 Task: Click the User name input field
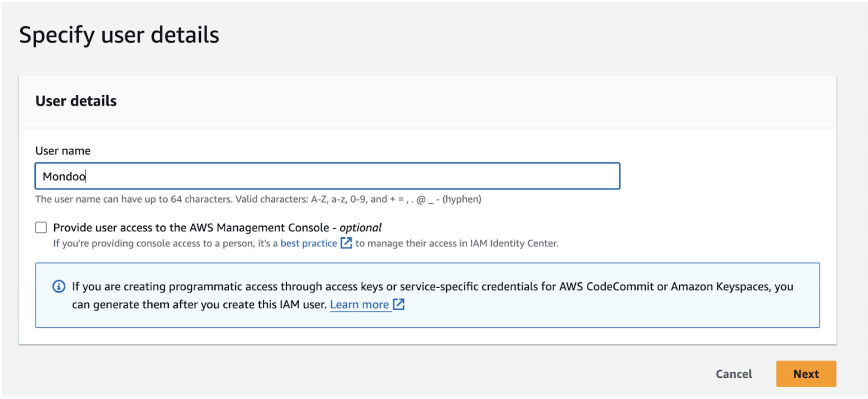tap(327, 176)
